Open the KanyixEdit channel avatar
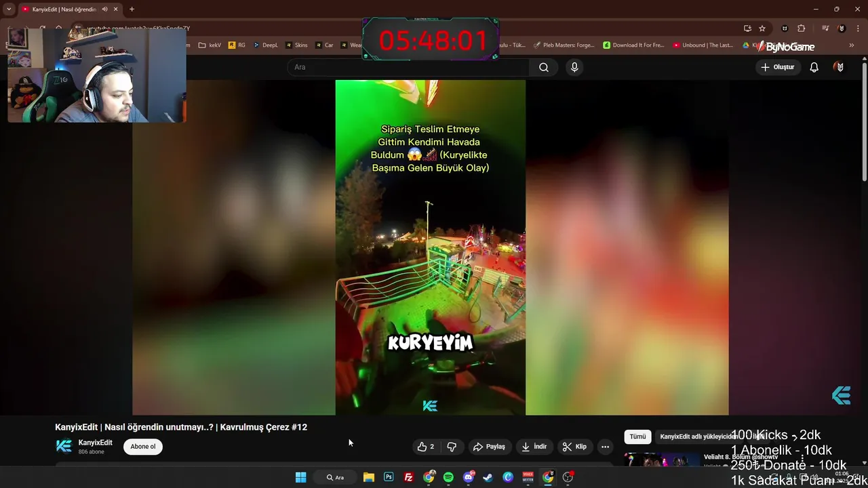 click(64, 446)
